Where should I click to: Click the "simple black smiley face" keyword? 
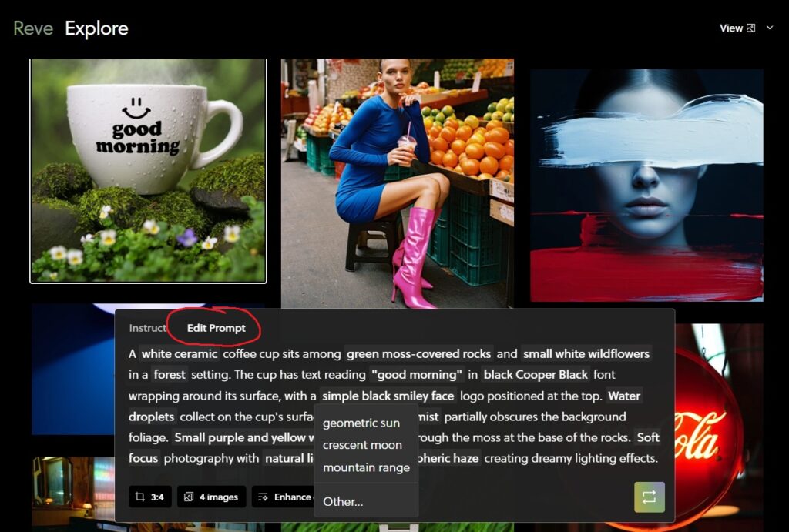coord(388,396)
